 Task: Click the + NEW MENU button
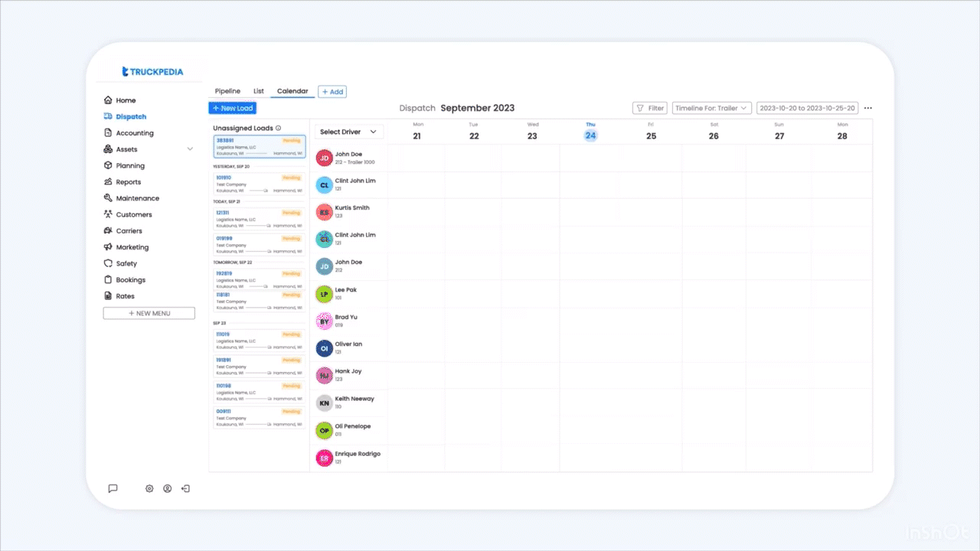[149, 313]
